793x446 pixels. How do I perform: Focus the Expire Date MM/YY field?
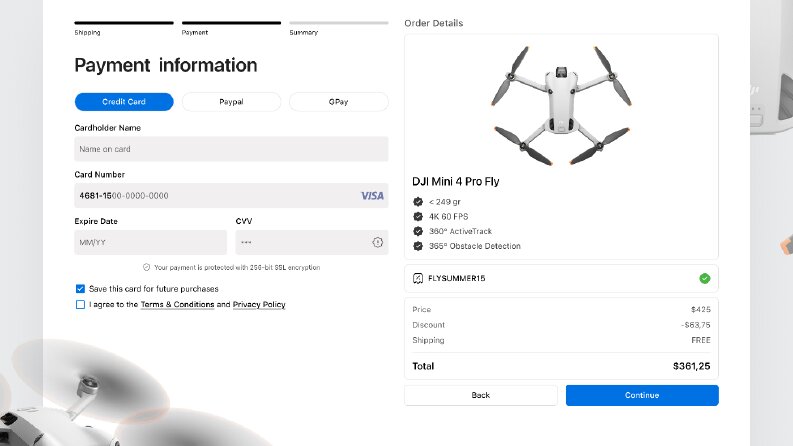point(150,242)
